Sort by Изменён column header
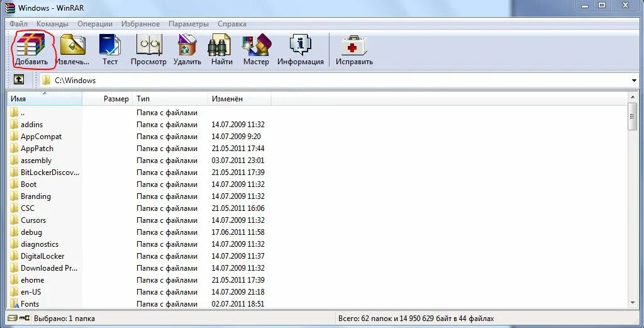This screenshot has width=644, height=328. click(x=240, y=99)
